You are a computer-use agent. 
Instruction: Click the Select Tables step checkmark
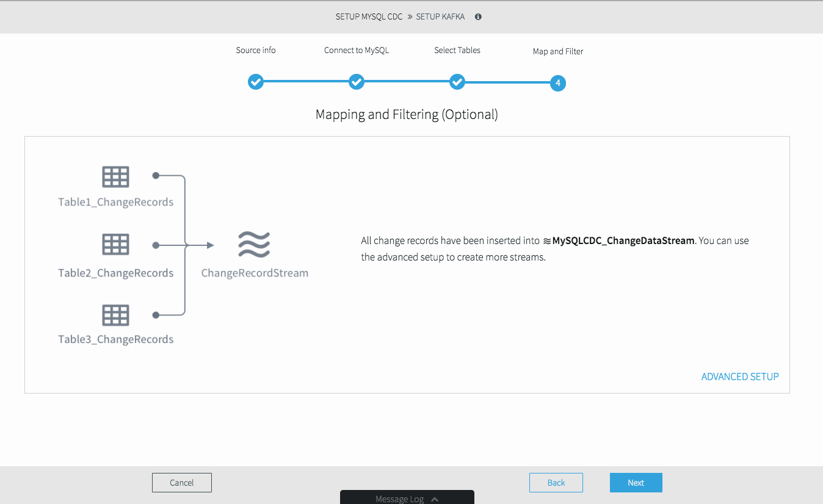point(457,82)
